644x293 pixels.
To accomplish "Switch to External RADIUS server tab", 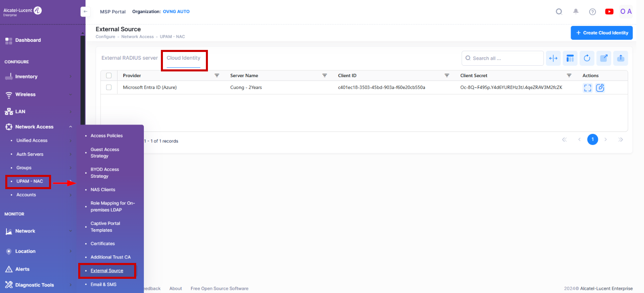I will tap(129, 58).
